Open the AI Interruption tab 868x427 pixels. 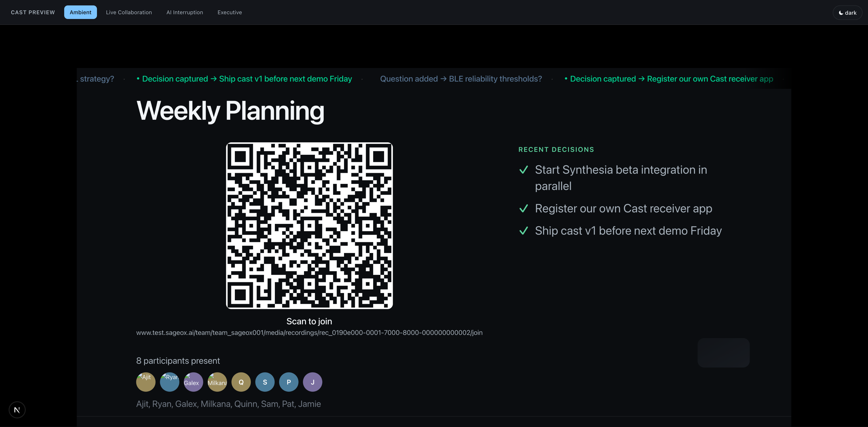point(185,12)
